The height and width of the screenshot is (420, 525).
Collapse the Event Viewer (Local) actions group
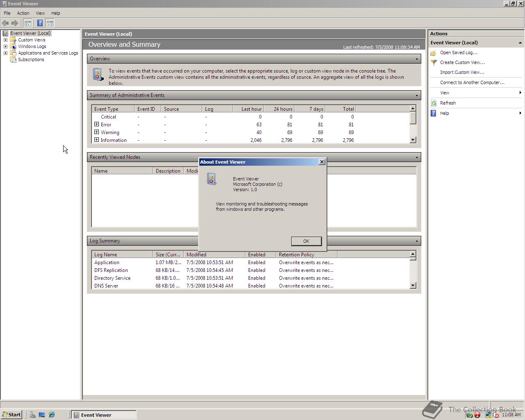point(520,43)
